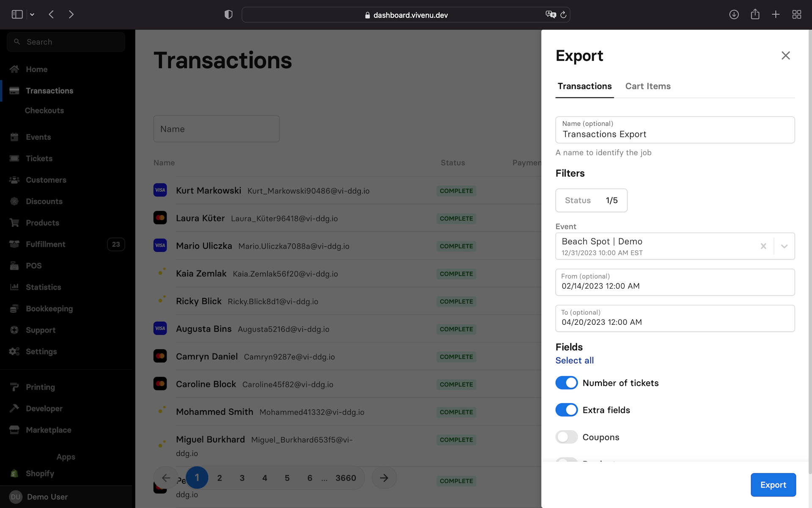Click the Fulfillment sidebar icon
This screenshot has width=812, height=508.
[14, 244]
